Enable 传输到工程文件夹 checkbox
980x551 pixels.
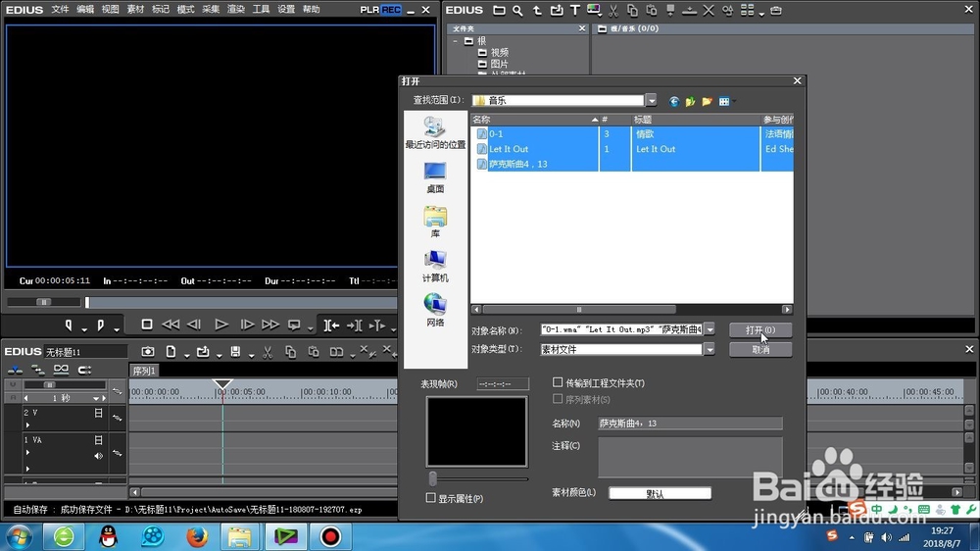558,382
